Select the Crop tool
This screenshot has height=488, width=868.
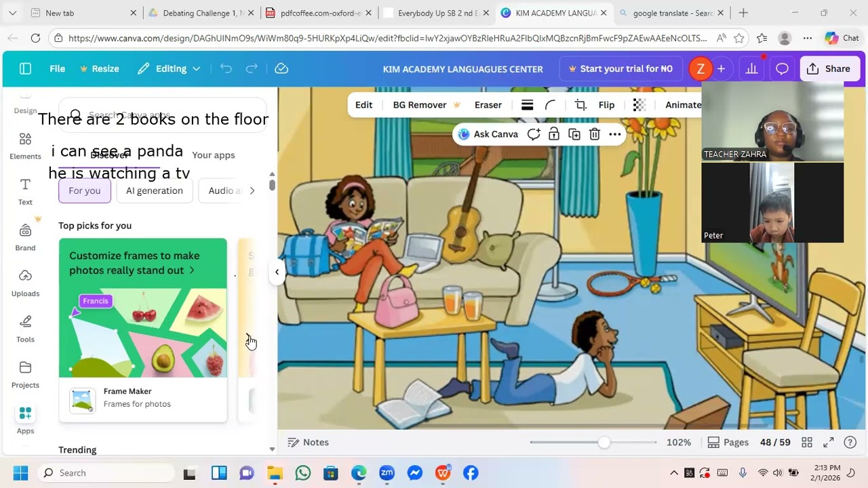580,105
